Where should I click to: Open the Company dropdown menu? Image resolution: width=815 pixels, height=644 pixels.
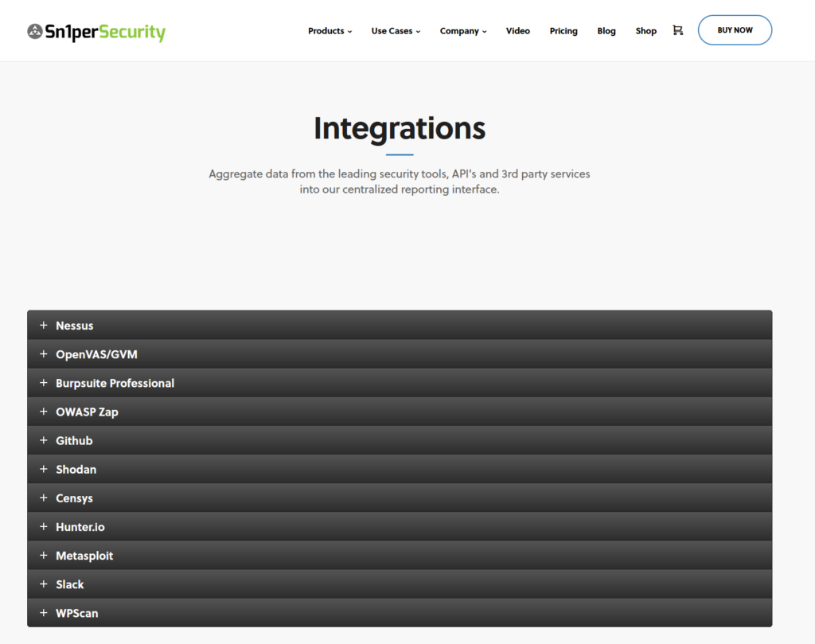pos(463,31)
